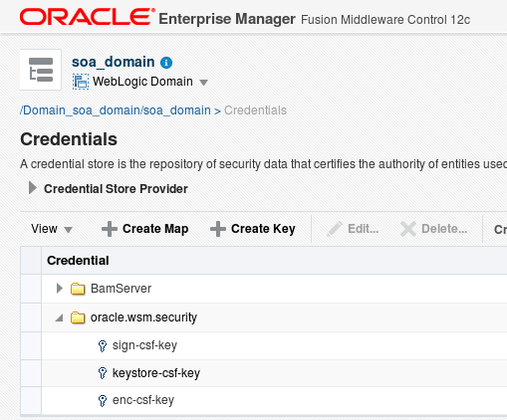Click the plus icon for Create Key
This screenshot has height=420, width=507.
[x=218, y=229]
